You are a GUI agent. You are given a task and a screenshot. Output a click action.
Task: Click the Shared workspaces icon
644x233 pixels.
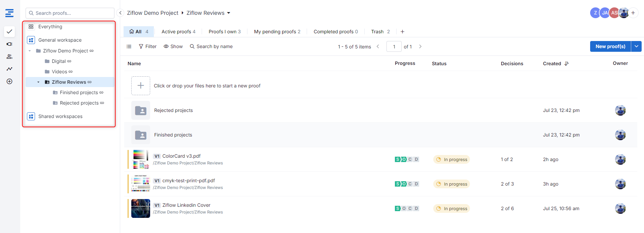tap(31, 116)
